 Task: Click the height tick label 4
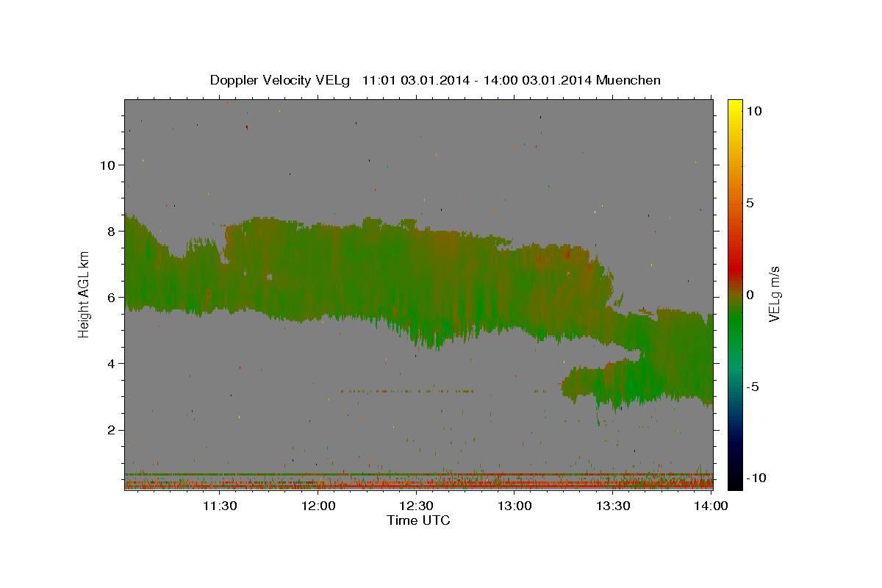point(111,363)
